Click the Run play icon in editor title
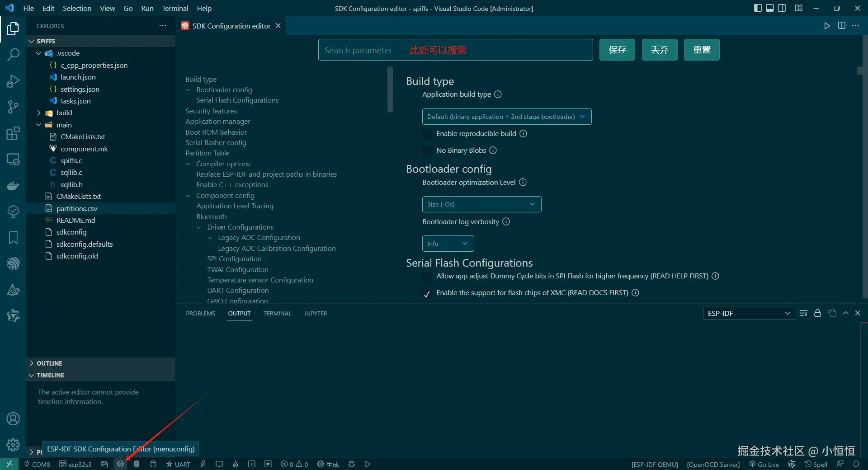This screenshot has width=868, height=470. [827, 26]
